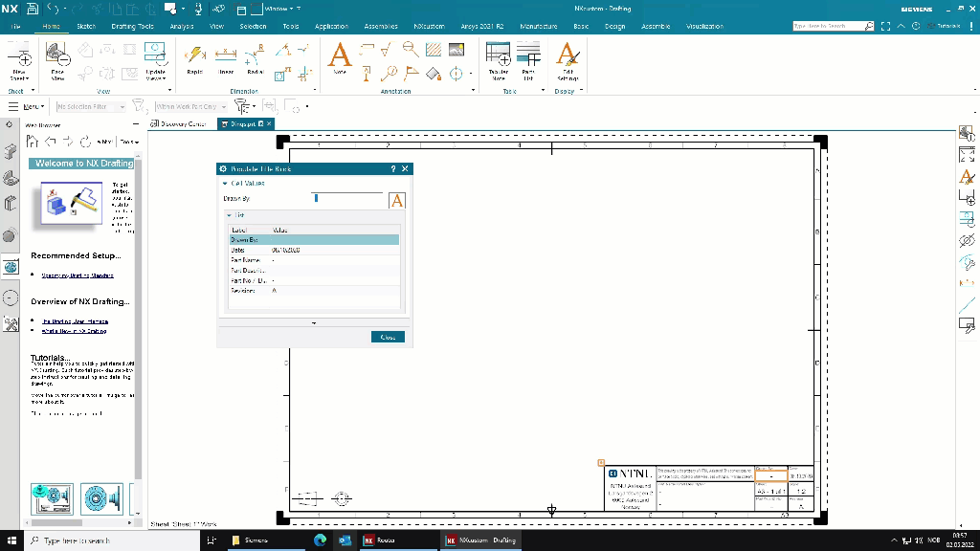The width and height of the screenshot is (980, 551).
Task: Click the Web Browser home icon
Action: pos(33,142)
